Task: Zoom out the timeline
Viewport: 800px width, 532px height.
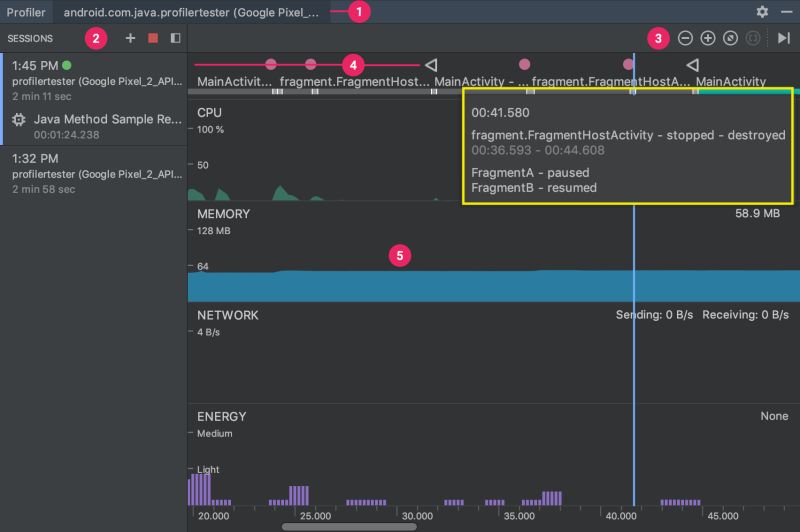Action: [685, 38]
